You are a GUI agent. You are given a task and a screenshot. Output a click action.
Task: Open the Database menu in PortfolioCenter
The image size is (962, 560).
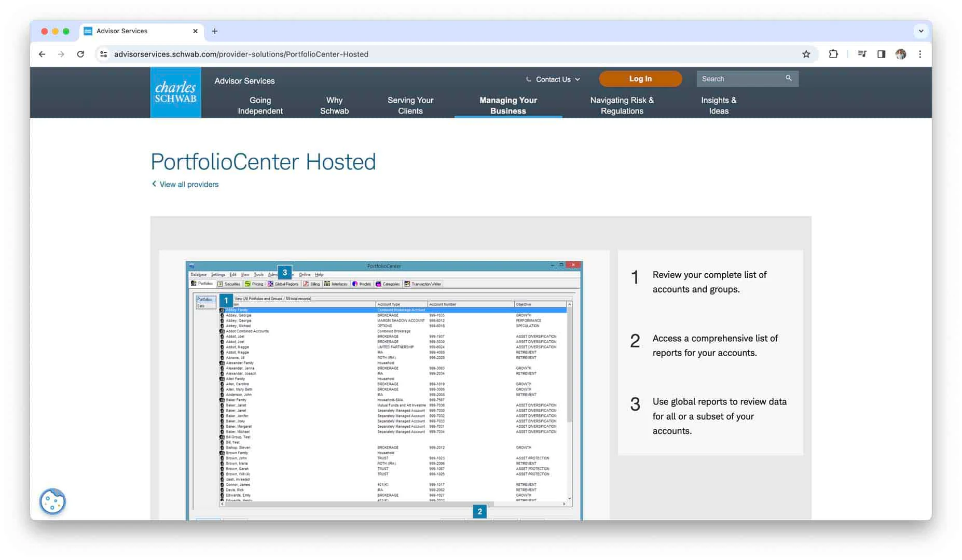click(198, 275)
